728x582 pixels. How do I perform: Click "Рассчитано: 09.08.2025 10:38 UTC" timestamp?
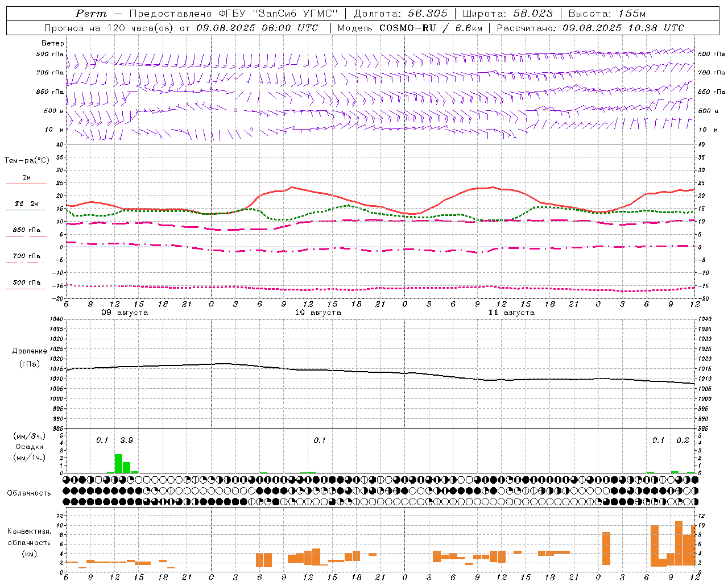tap(590, 28)
